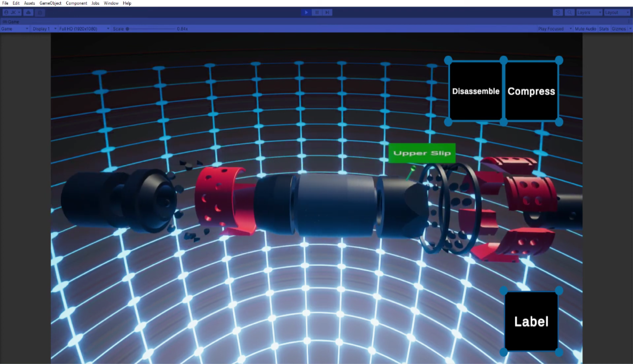Advance one frame with Step button

click(327, 12)
